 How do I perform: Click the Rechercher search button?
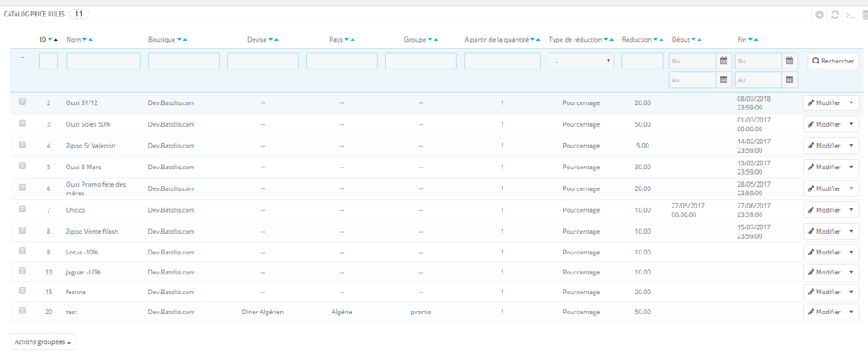pos(833,62)
